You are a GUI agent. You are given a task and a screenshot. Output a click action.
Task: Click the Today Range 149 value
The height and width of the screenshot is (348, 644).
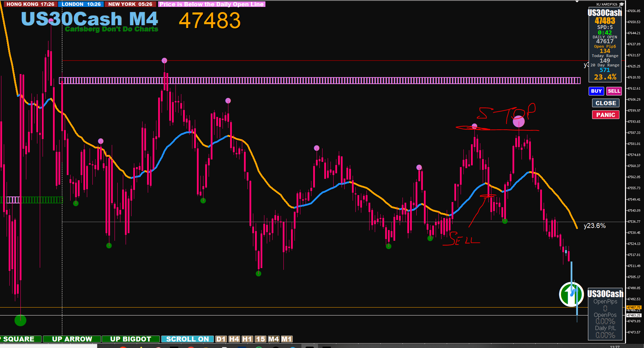(605, 61)
